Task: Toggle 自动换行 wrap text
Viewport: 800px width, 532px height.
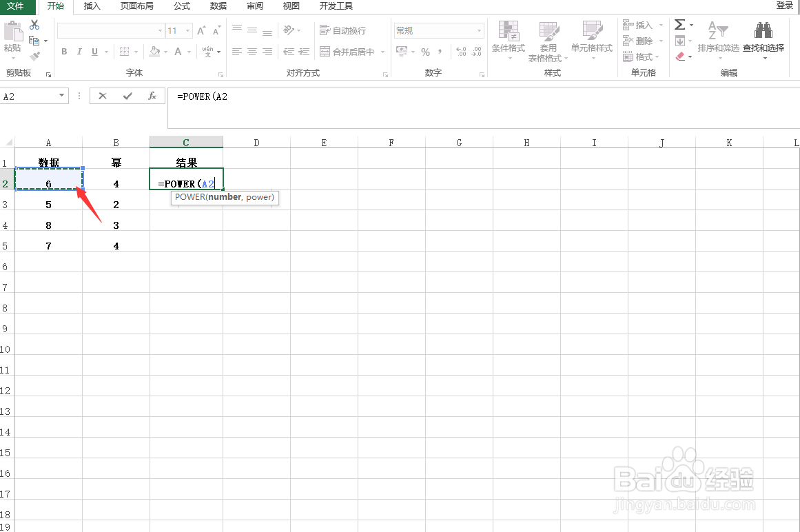Action: pos(343,30)
